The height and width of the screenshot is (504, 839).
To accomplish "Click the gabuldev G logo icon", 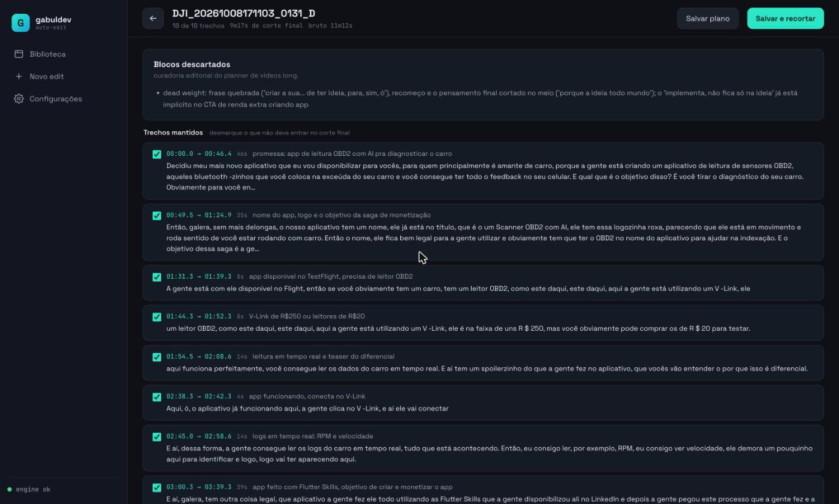I will click(x=20, y=23).
